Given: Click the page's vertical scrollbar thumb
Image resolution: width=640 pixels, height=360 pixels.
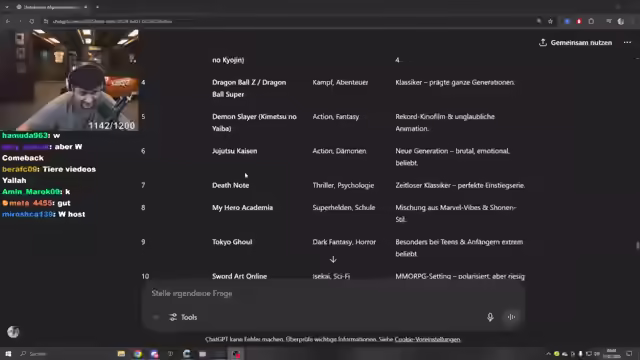Looking at the screenshot, I should 637,245.
